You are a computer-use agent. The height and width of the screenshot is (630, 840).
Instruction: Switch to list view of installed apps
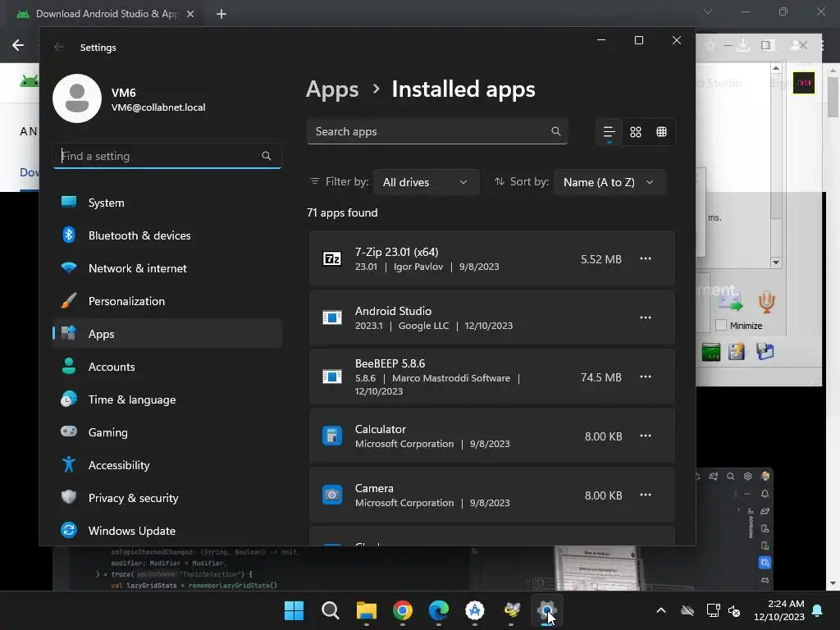click(609, 132)
